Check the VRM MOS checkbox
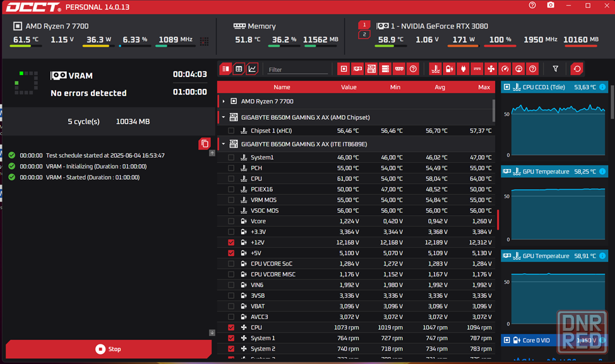This screenshot has width=615, height=364. (231, 200)
